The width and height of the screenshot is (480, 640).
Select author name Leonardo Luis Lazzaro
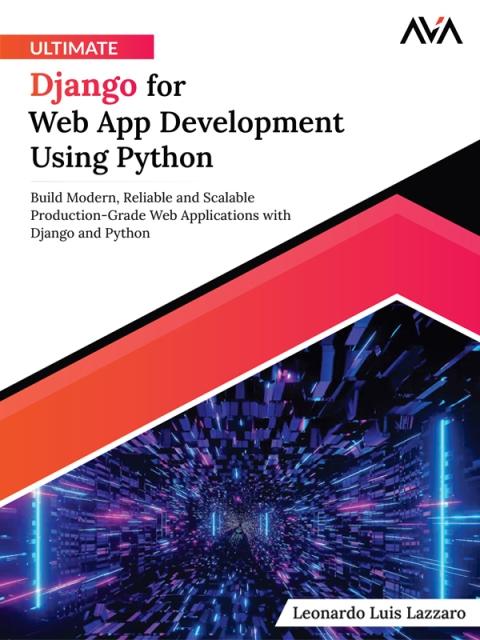point(379,613)
